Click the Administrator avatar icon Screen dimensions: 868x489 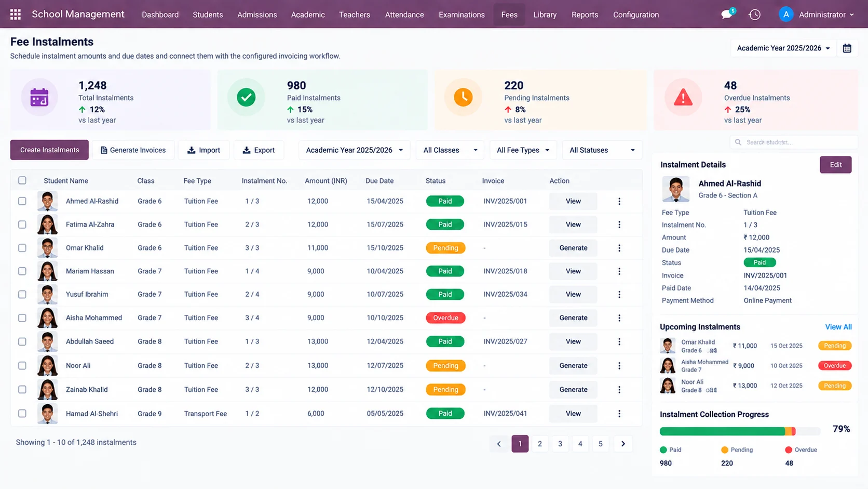pos(786,15)
